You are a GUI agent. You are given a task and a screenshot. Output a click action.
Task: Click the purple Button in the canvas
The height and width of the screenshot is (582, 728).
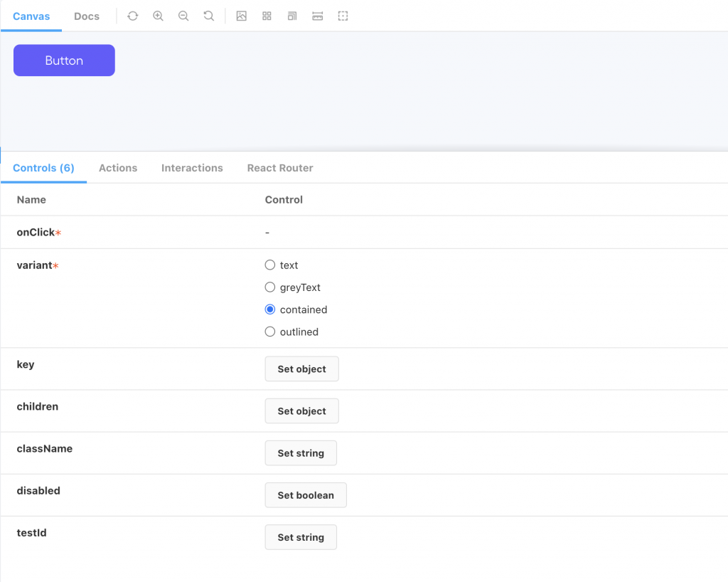(x=64, y=60)
